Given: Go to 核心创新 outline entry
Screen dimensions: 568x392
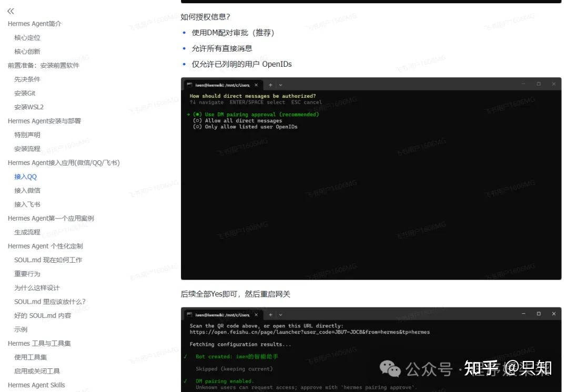Looking at the screenshot, I should coord(27,51).
